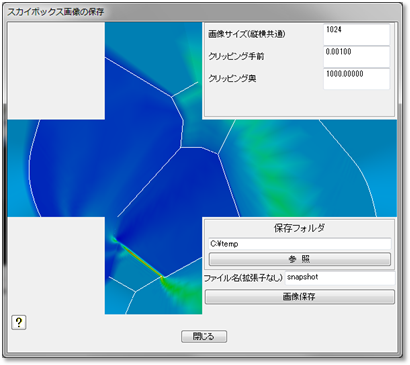This screenshot has height=365, width=410.
Task: Save the skybox with 画像保存 button
Action: (x=300, y=297)
